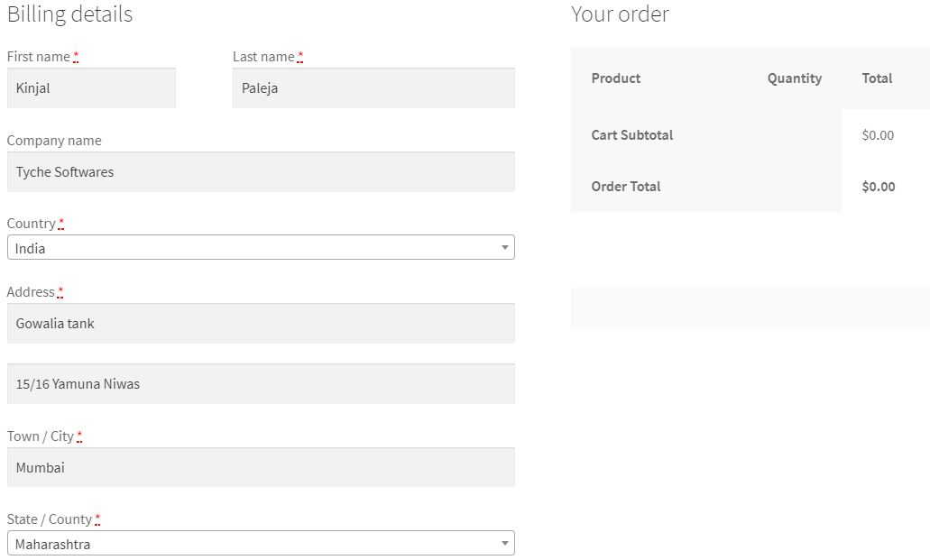Click the Quantity column header
This screenshot has width=930, height=560.
pyautogui.click(x=795, y=78)
